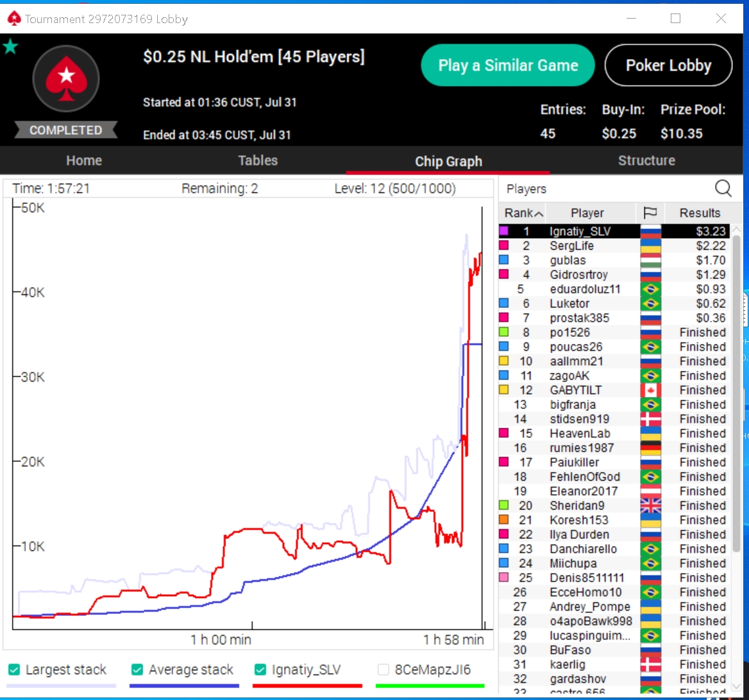Click the flag next to Gidrosrtroy
The width and height of the screenshot is (749, 700).
tap(651, 274)
